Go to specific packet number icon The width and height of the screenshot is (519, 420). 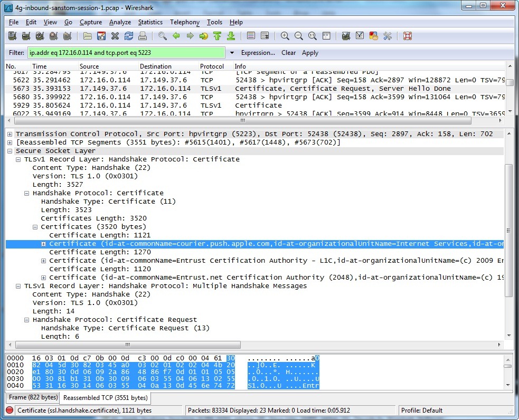pos(204,36)
